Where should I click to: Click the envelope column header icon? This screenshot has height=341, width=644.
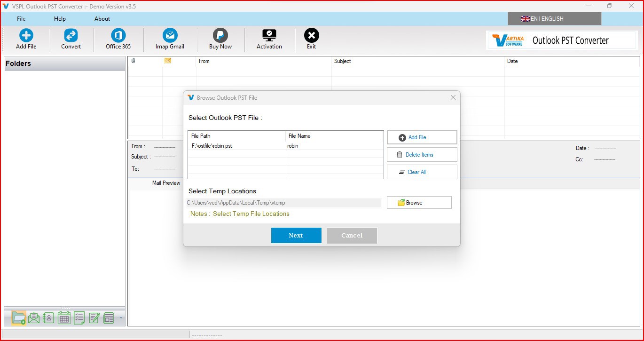(167, 61)
